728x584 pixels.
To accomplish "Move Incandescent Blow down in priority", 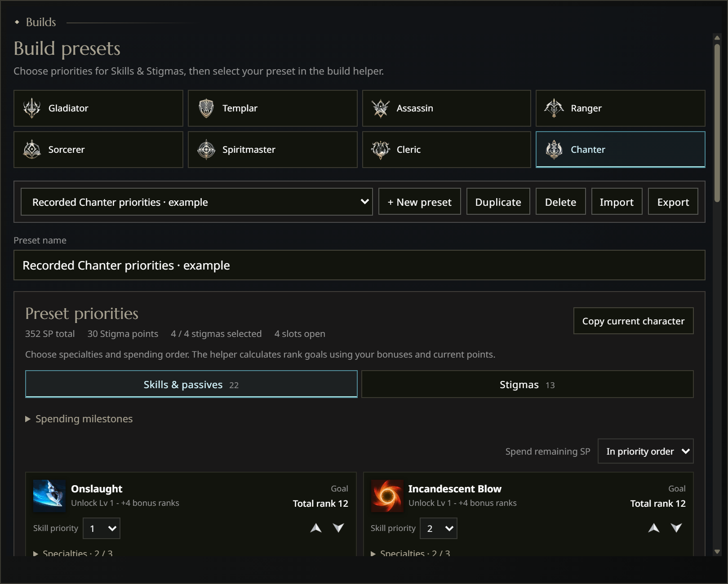I will [676, 528].
